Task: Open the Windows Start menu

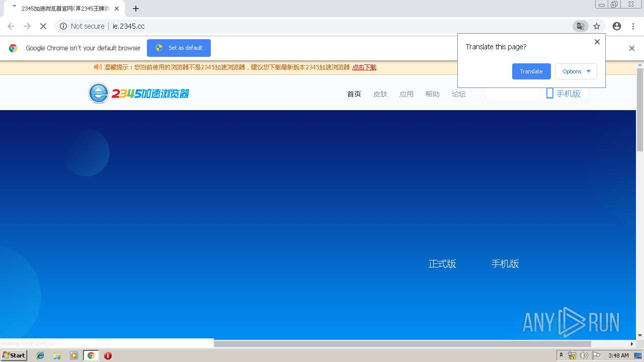Action: pyautogui.click(x=14, y=355)
